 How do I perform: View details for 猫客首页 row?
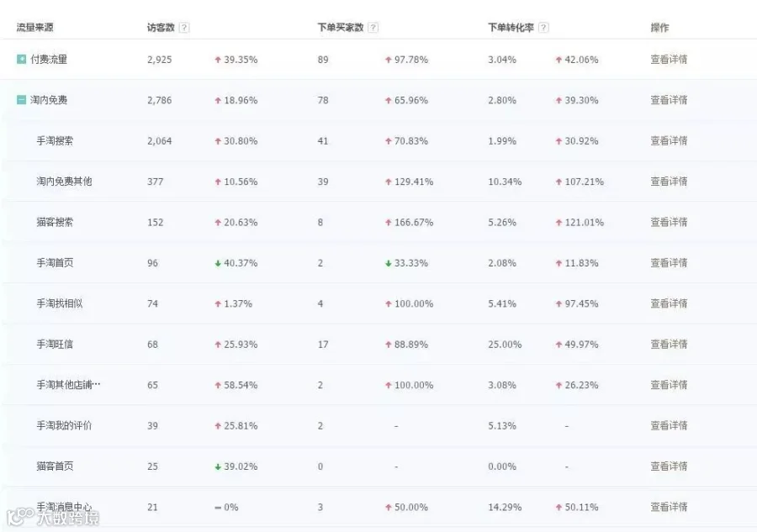click(669, 466)
